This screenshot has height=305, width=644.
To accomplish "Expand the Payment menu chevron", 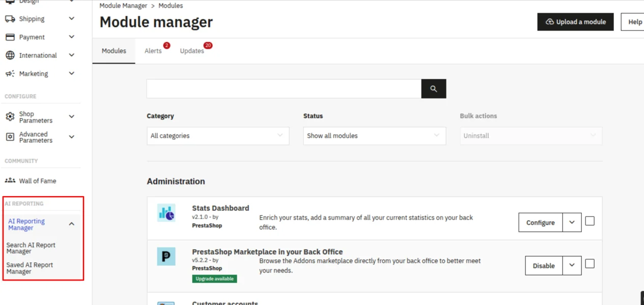I will coord(72,37).
